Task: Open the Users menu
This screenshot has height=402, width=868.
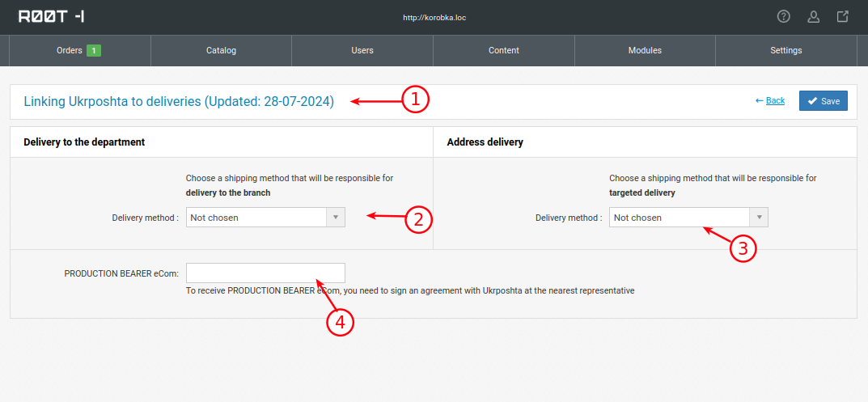Action: (x=362, y=50)
